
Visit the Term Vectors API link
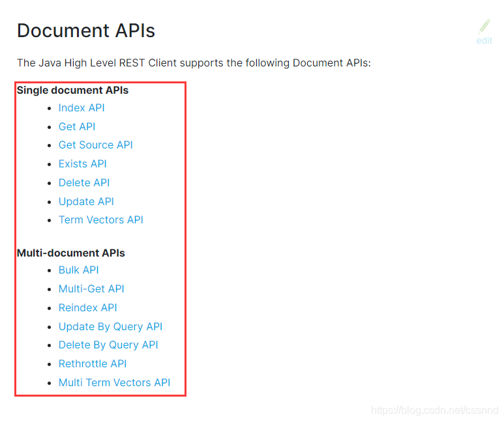[100, 219]
